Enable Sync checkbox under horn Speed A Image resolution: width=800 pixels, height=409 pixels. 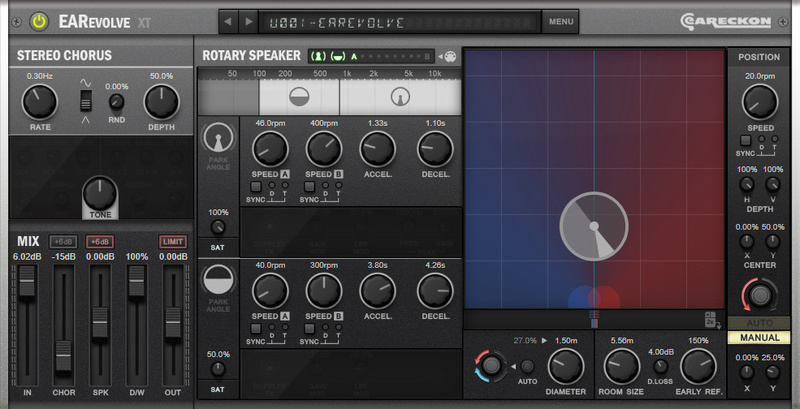255,186
